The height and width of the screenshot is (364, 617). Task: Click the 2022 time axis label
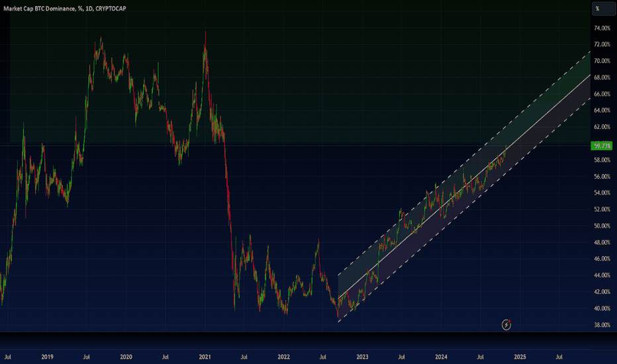tap(284, 357)
